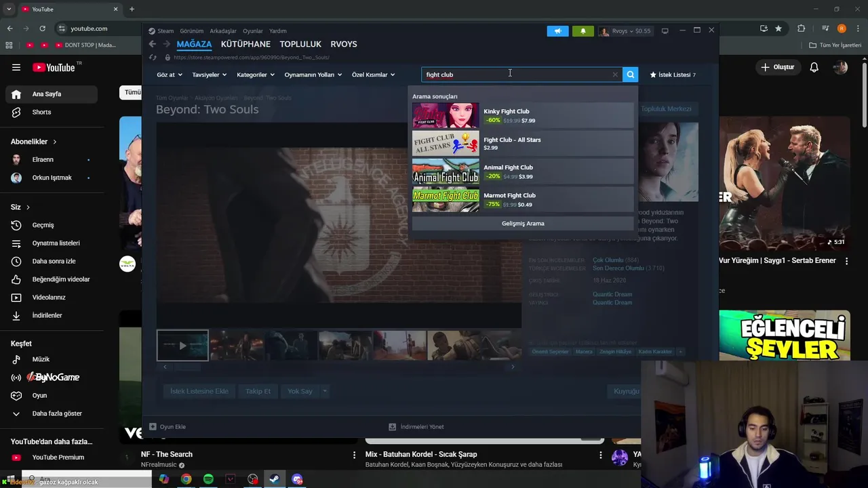Open İndirilenler in YouTube sidebar
Image resolution: width=868 pixels, height=488 pixels.
pos(52,315)
